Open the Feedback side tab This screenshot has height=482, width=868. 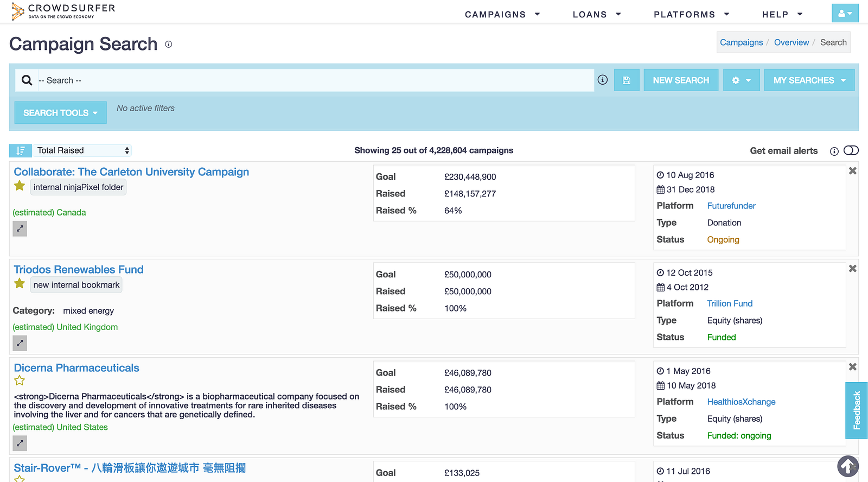click(857, 410)
